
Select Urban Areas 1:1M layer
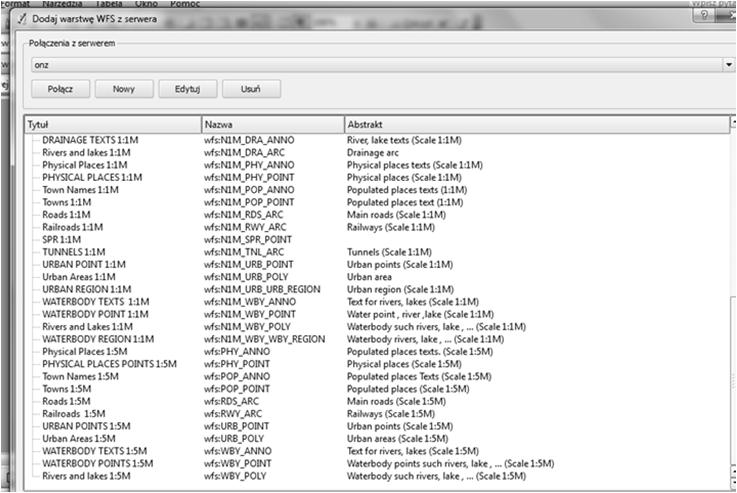pyautogui.click(x=79, y=277)
